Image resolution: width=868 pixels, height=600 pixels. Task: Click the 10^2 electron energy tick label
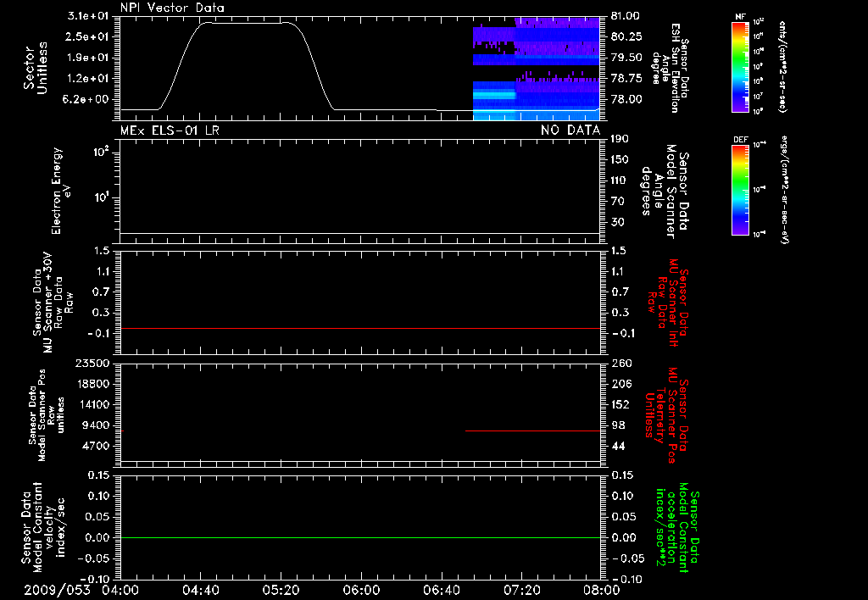(101, 151)
